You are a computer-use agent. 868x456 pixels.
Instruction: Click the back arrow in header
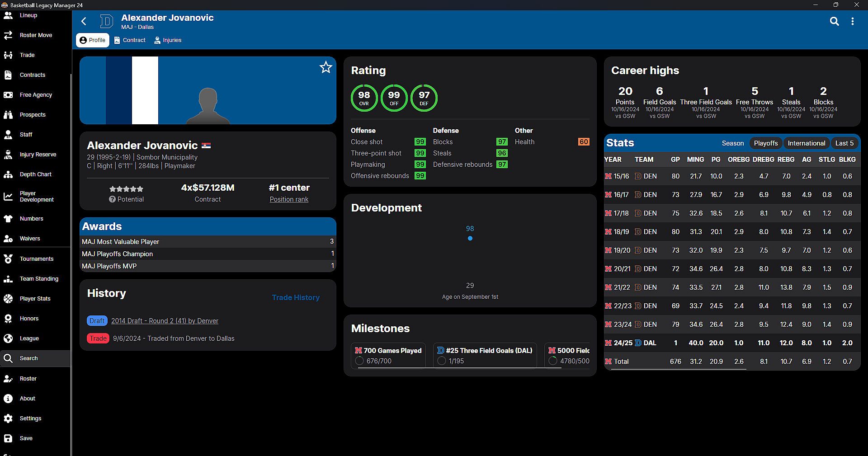pos(84,21)
